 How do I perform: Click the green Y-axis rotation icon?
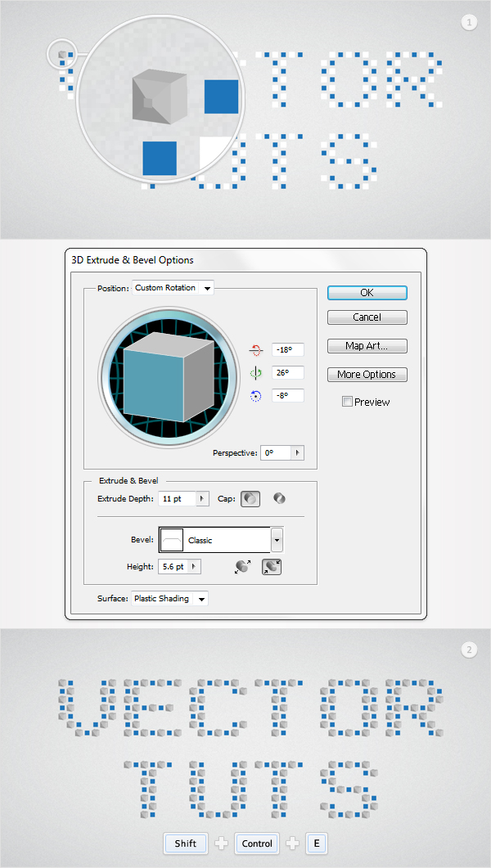click(255, 372)
